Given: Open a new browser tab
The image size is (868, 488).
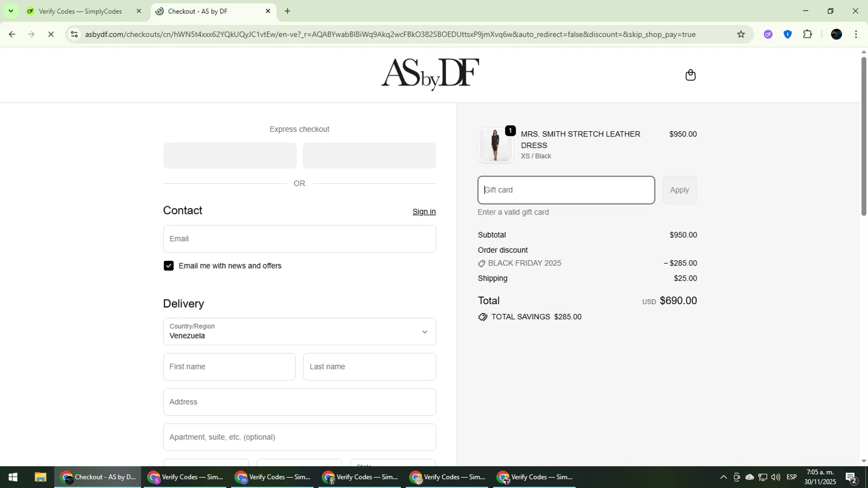Looking at the screenshot, I should [x=288, y=11].
